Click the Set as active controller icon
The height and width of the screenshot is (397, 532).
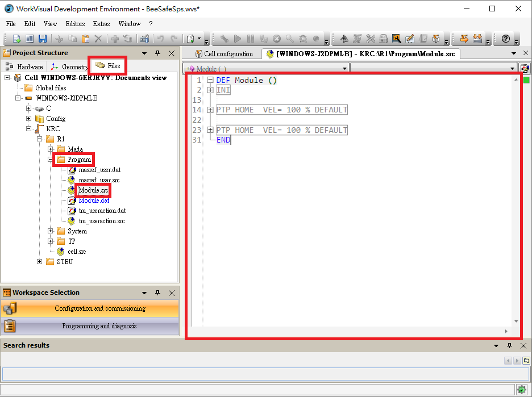pos(128,39)
